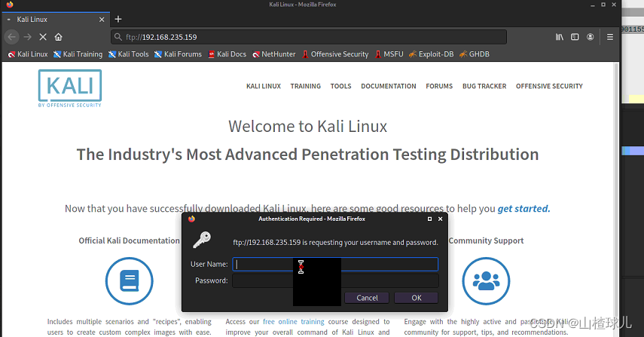Open the DOCUMENTATION page menu

389,86
